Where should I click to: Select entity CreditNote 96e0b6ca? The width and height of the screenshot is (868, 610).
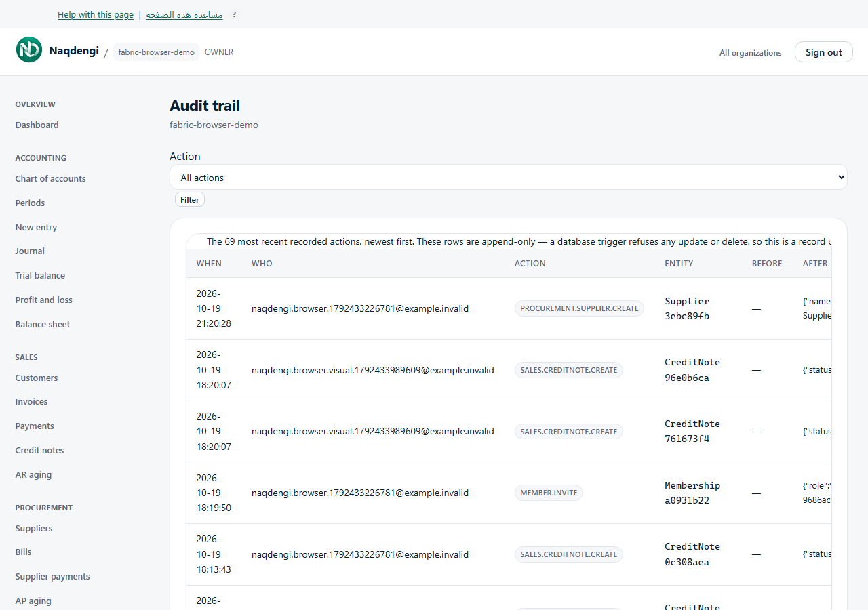(x=692, y=370)
